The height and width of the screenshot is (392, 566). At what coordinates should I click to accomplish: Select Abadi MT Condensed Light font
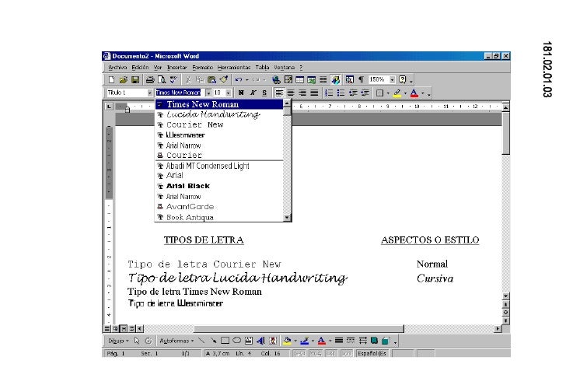219,166
